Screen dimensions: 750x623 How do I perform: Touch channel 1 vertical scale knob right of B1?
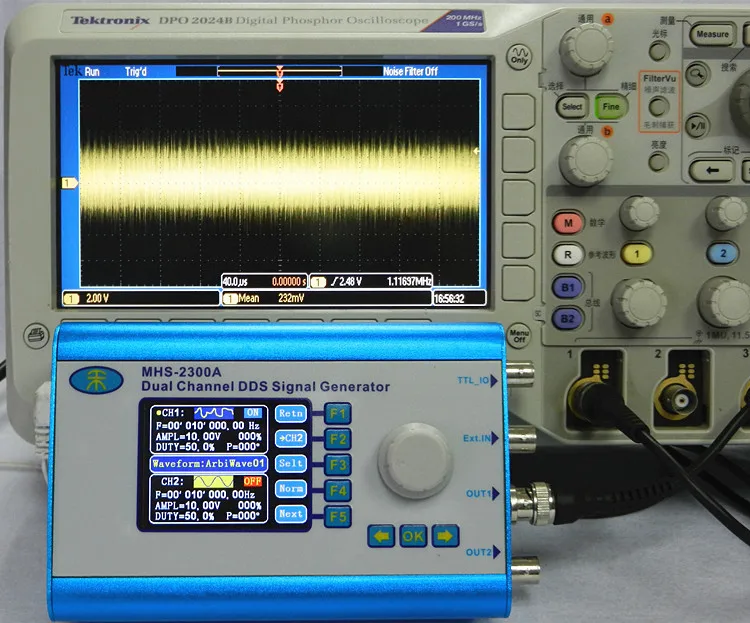click(x=639, y=302)
